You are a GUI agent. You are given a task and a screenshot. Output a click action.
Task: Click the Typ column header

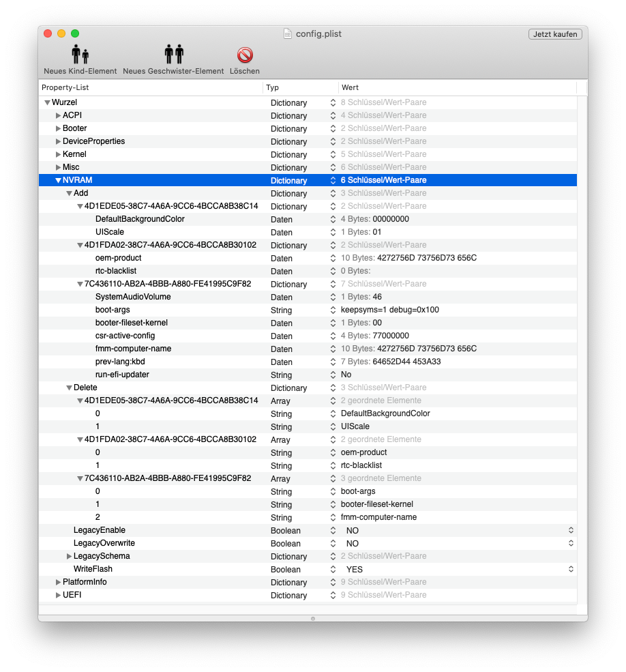pos(300,87)
